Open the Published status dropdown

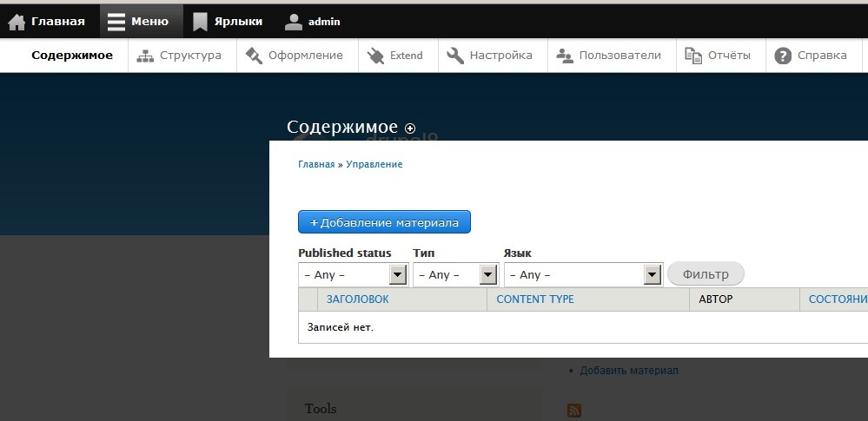click(353, 275)
